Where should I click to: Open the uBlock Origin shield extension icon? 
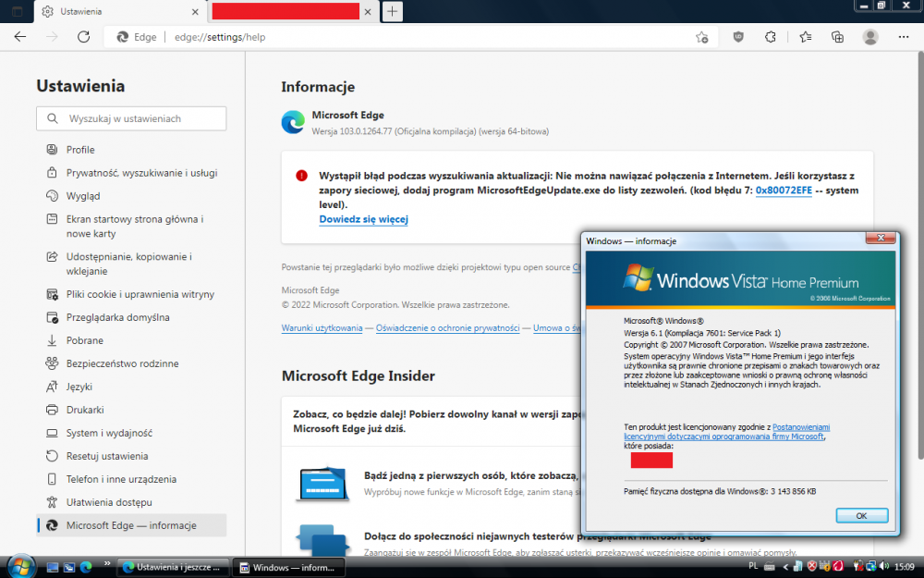pyautogui.click(x=737, y=37)
